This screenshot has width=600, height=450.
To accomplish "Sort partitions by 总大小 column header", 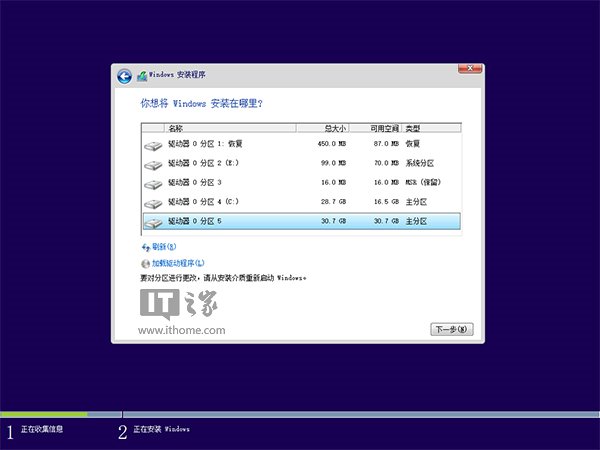I will tap(334, 128).
